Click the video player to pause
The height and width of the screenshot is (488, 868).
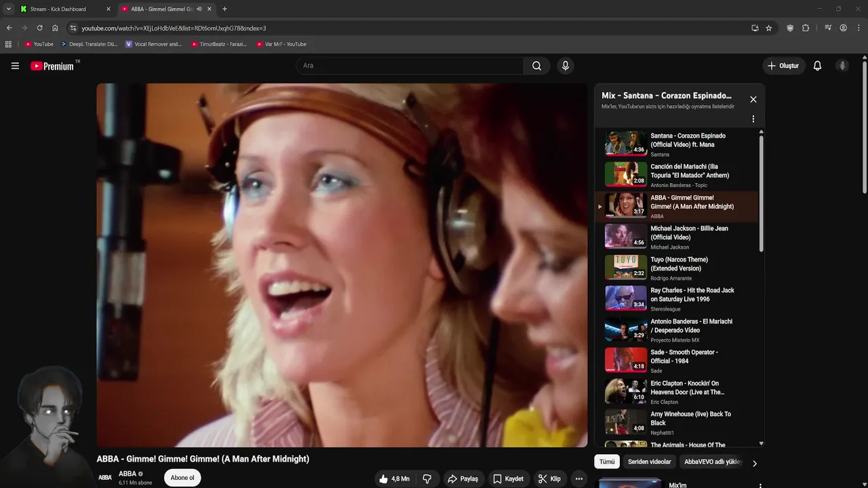(x=342, y=265)
